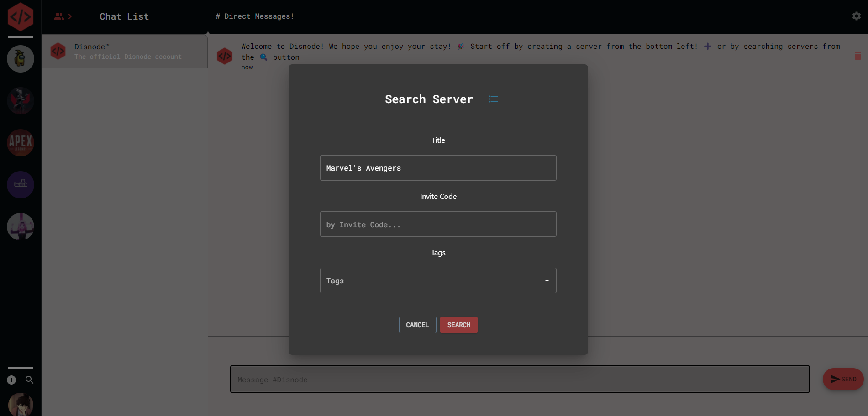Click the add server plus icon
868x416 pixels.
click(x=11, y=380)
